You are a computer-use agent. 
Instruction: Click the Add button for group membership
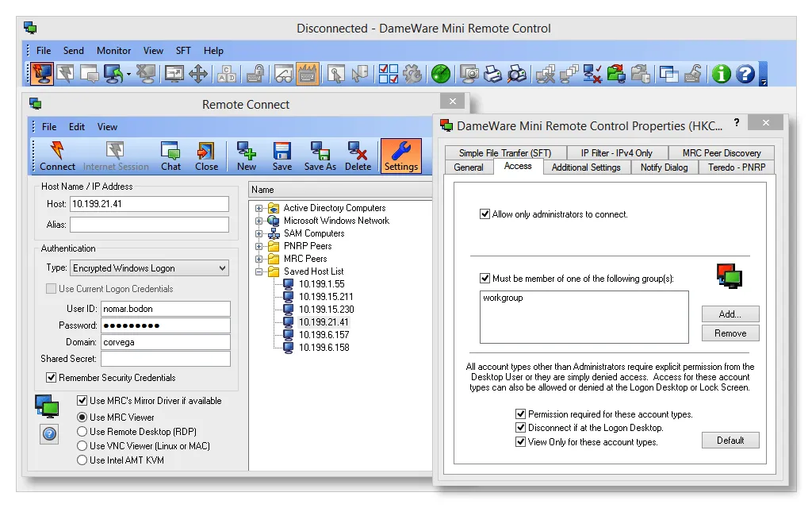[x=730, y=314]
